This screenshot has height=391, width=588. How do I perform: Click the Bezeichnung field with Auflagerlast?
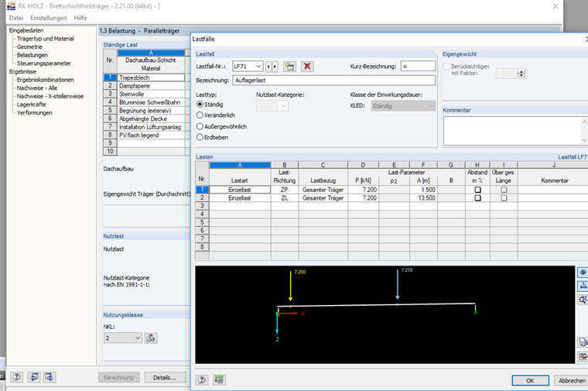(x=333, y=81)
